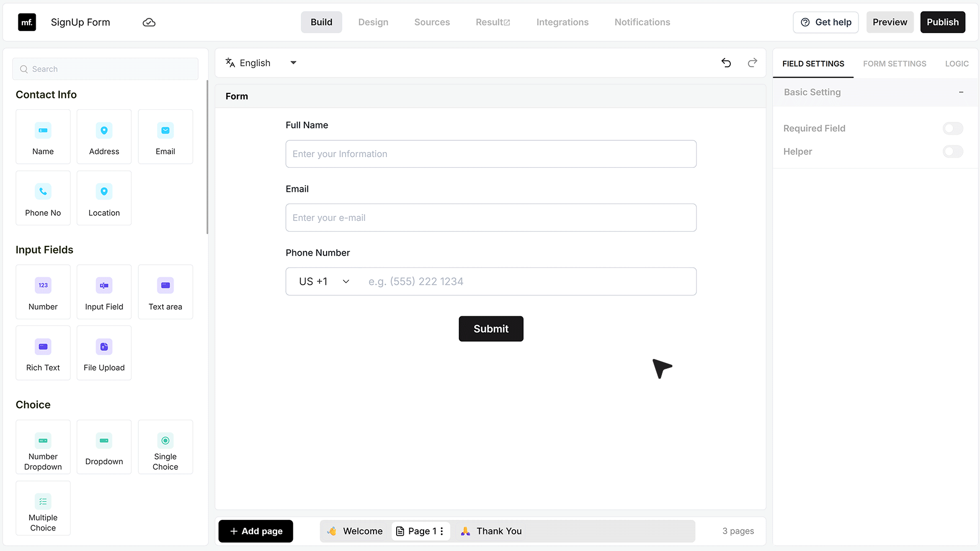Click the cloud sync status icon
The image size is (980, 551).
(x=149, y=22)
